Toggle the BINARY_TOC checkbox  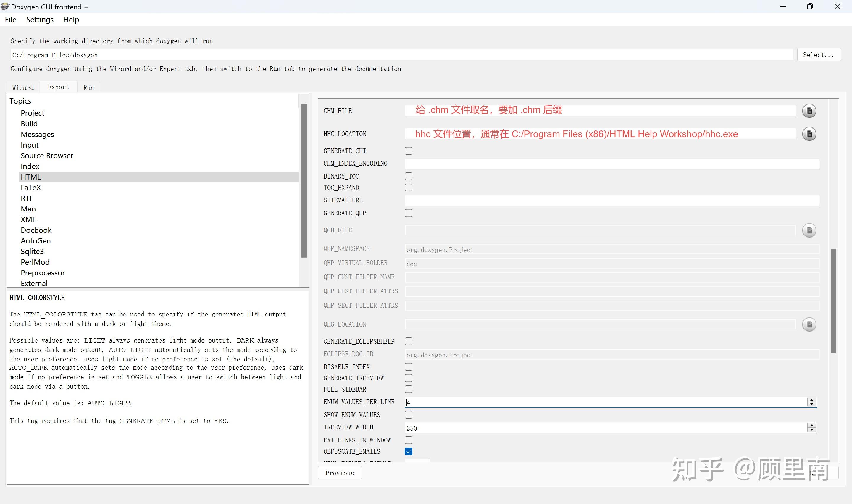click(x=409, y=176)
